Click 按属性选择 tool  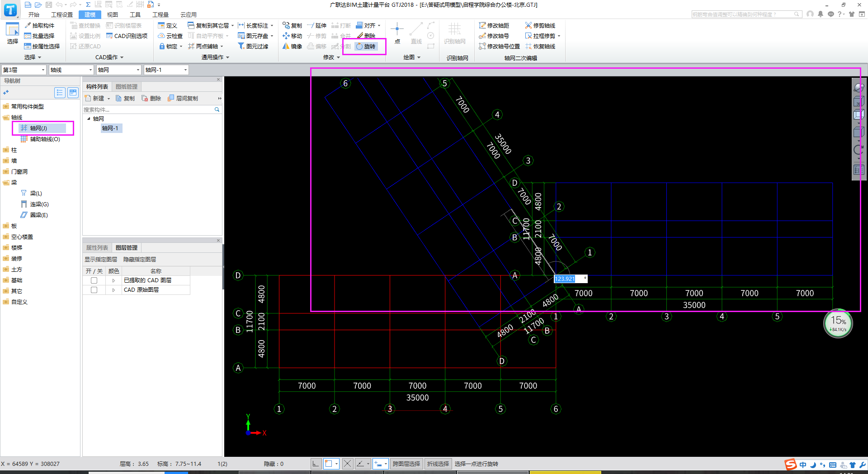tap(42, 46)
